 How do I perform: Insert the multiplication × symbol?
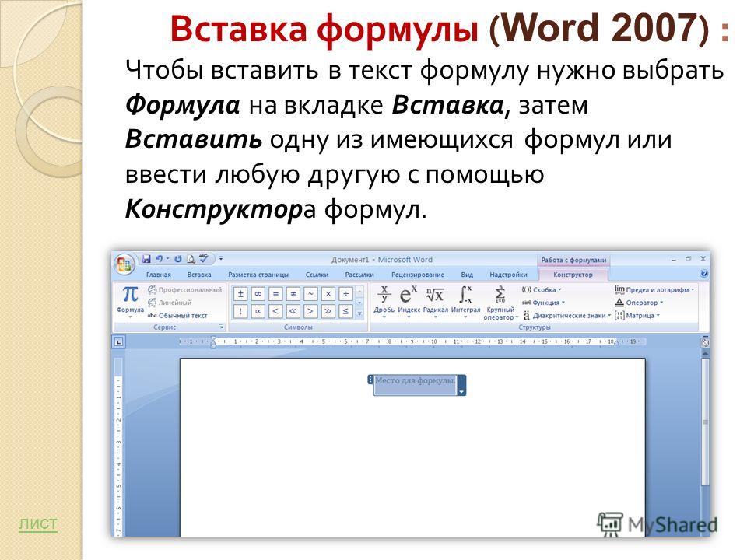[x=328, y=294]
